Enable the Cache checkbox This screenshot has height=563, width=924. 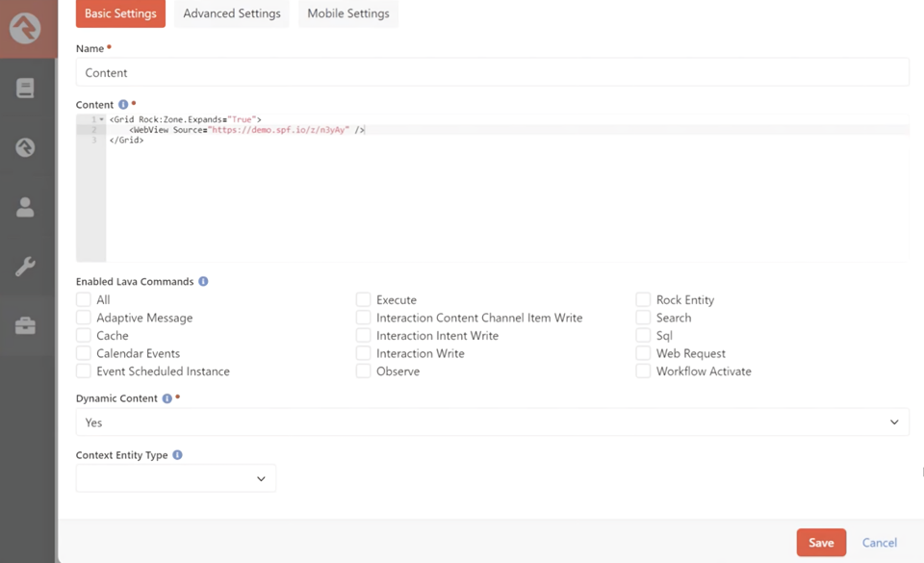tap(84, 336)
